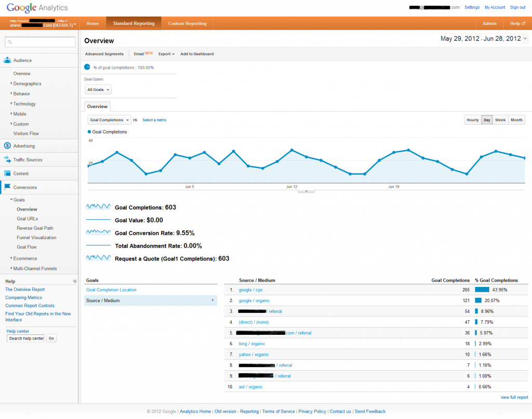Screen dimensions: 532x419
Task: Click the Settings link at top
Action: tap(472, 7)
